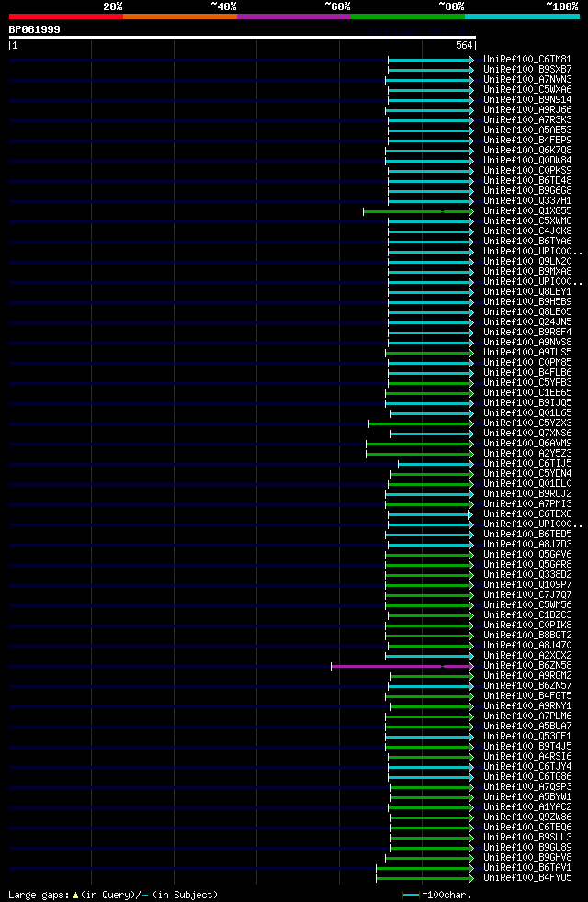Open hit UniRef100_C6TM81

pyautogui.click(x=527, y=60)
